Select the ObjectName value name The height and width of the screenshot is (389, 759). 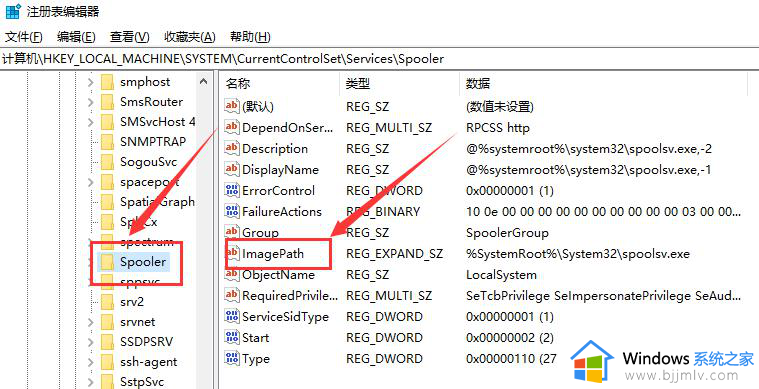pyautogui.click(x=278, y=275)
